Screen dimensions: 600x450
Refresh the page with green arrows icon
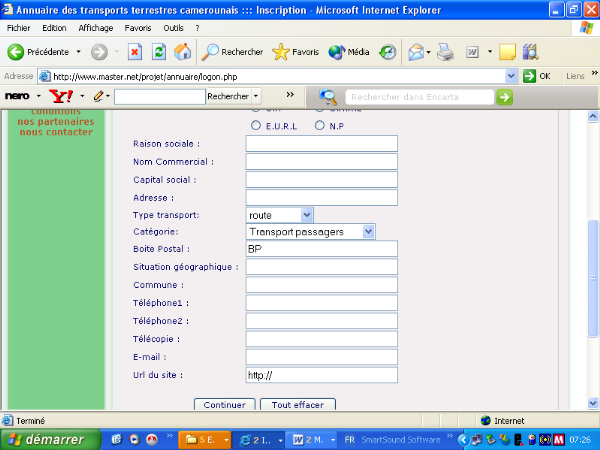tap(158, 52)
